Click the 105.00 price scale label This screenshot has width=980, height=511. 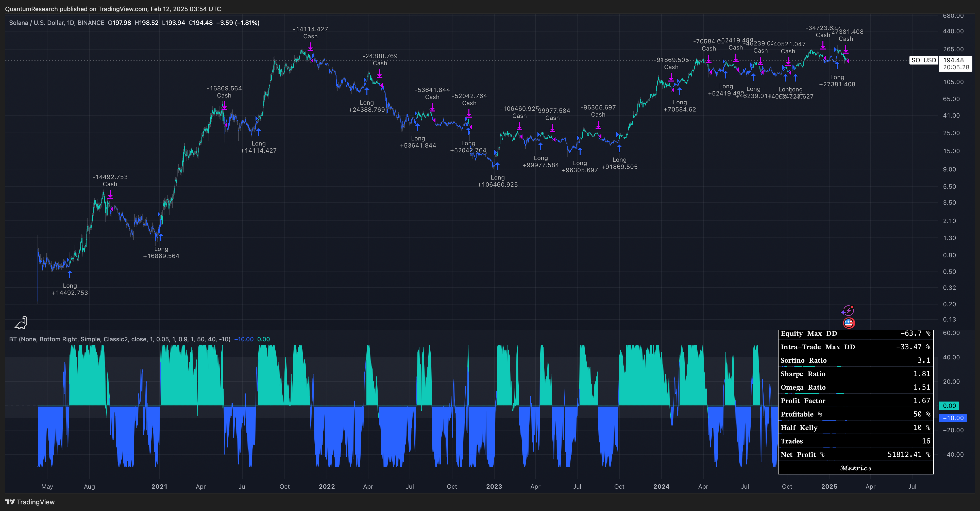pos(953,82)
